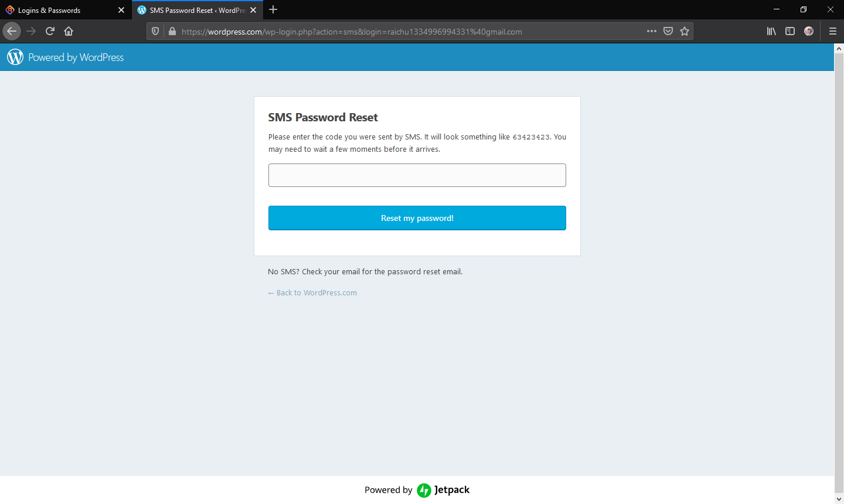The height and width of the screenshot is (504, 844).
Task: Restore down the browser window
Action: [x=804, y=9]
